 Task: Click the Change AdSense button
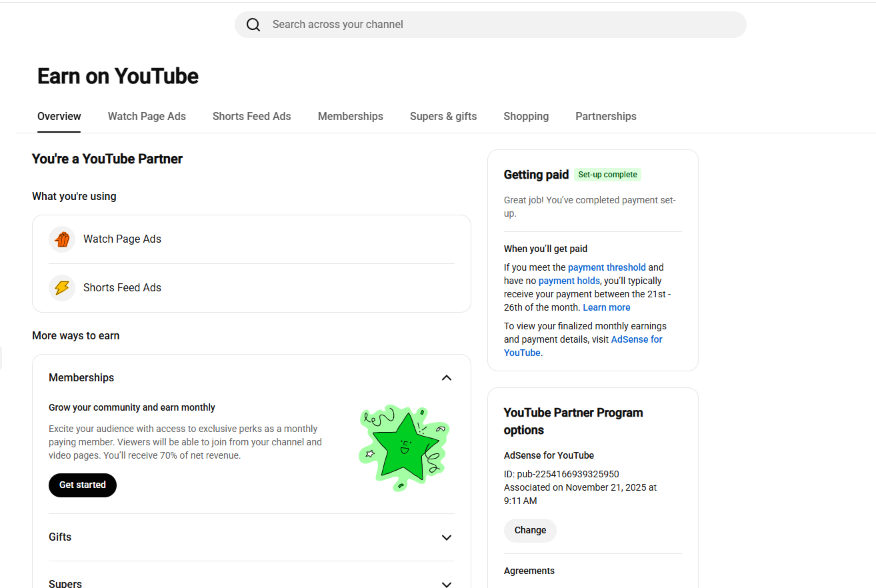coord(530,531)
